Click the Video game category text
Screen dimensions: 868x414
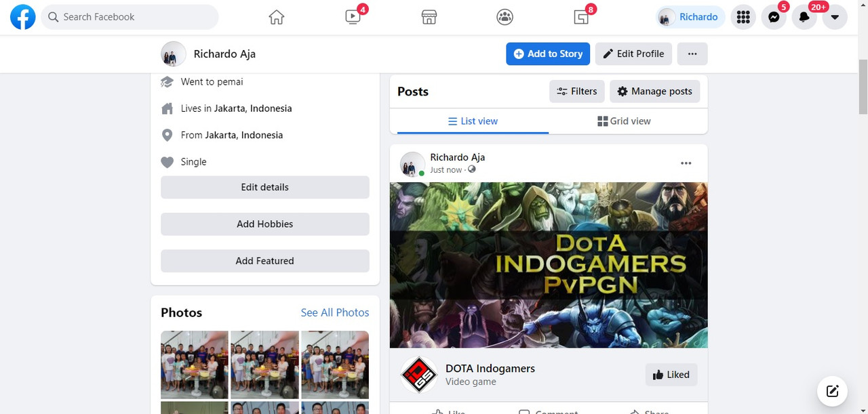point(471,381)
